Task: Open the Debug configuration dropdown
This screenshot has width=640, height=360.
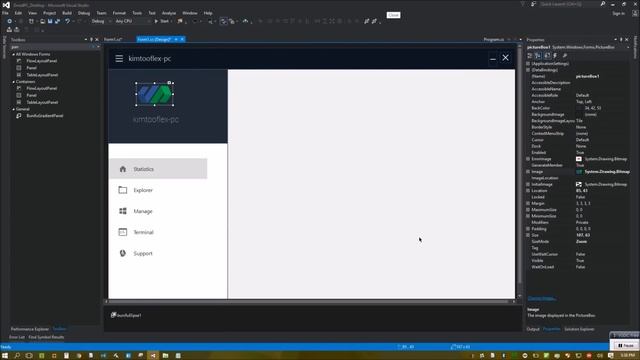Action: click(x=101, y=21)
